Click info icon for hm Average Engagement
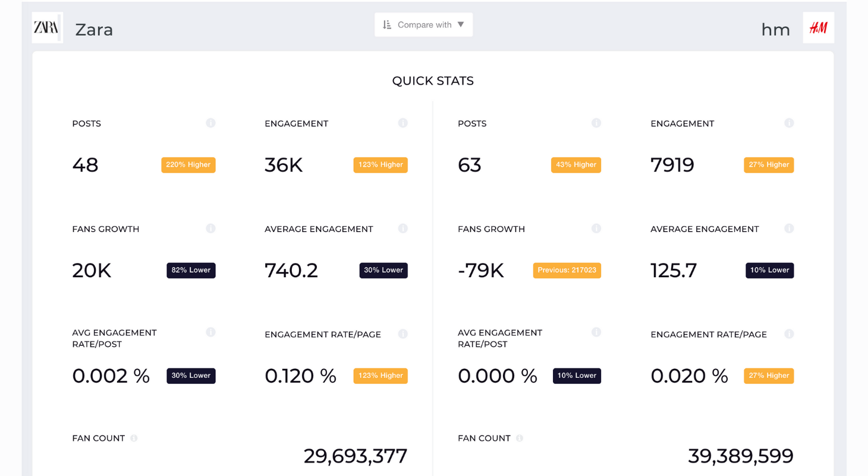This screenshot has height=476, width=868. (x=789, y=228)
